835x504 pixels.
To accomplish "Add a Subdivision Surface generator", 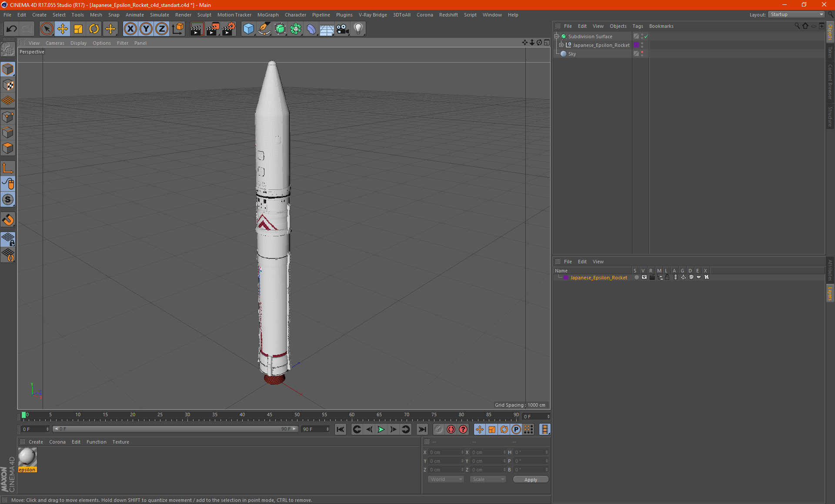I will click(x=280, y=29).
